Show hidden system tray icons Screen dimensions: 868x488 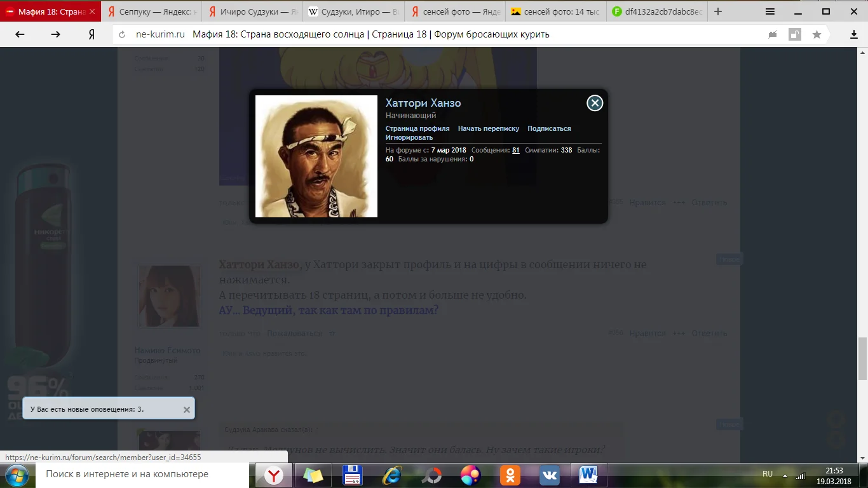click(x=785, y=475)
